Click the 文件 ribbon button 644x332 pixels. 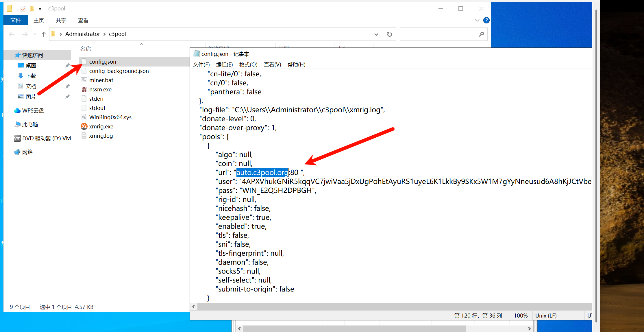[x=16, y=20]
